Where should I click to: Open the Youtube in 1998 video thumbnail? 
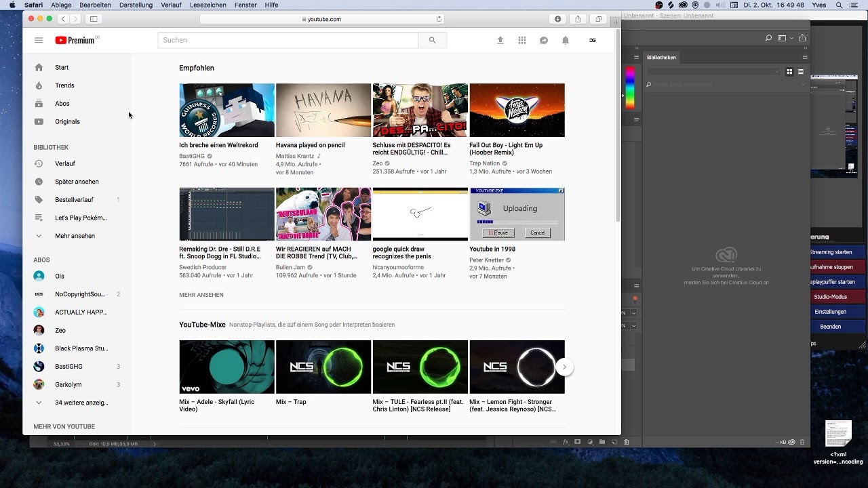(517, 214)
